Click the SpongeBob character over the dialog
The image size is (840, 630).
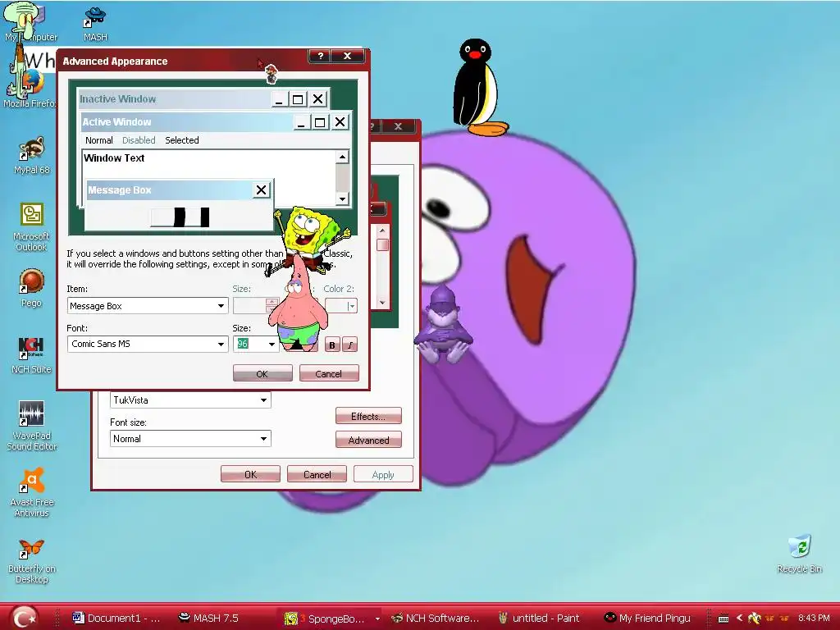click(311, 237)
